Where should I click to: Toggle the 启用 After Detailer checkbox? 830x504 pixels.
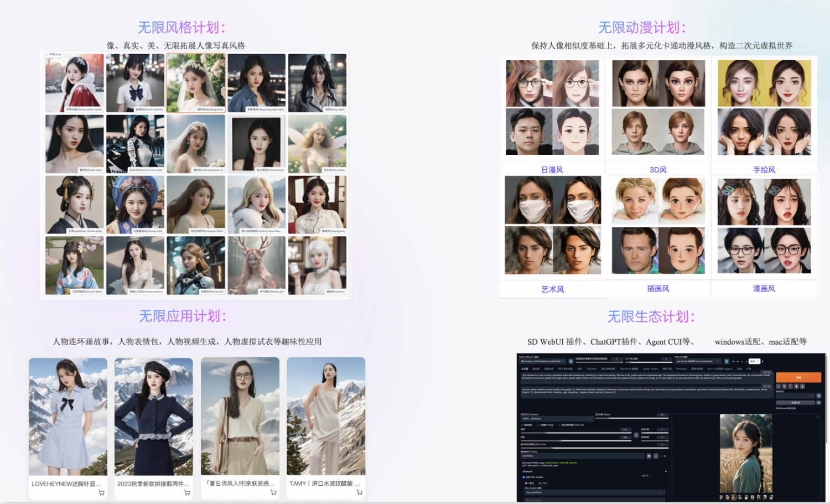tap(523, 477)
